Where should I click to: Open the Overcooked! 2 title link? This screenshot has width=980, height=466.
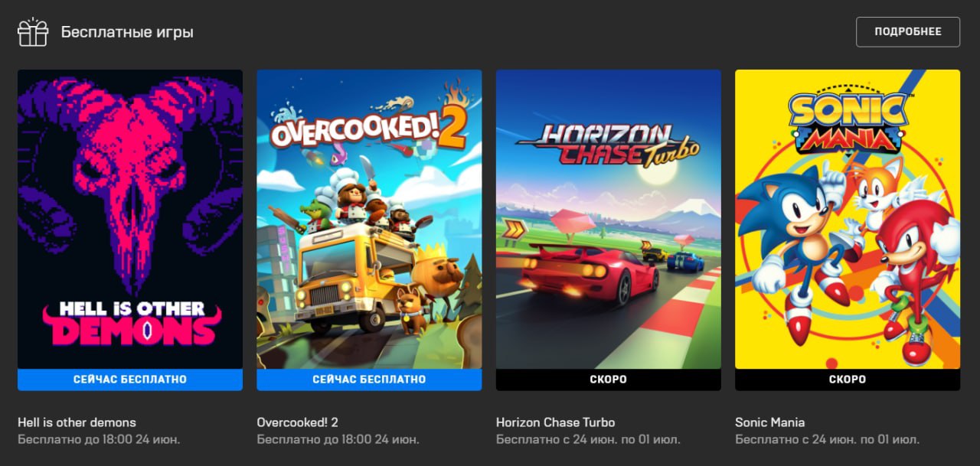[297, 422]
